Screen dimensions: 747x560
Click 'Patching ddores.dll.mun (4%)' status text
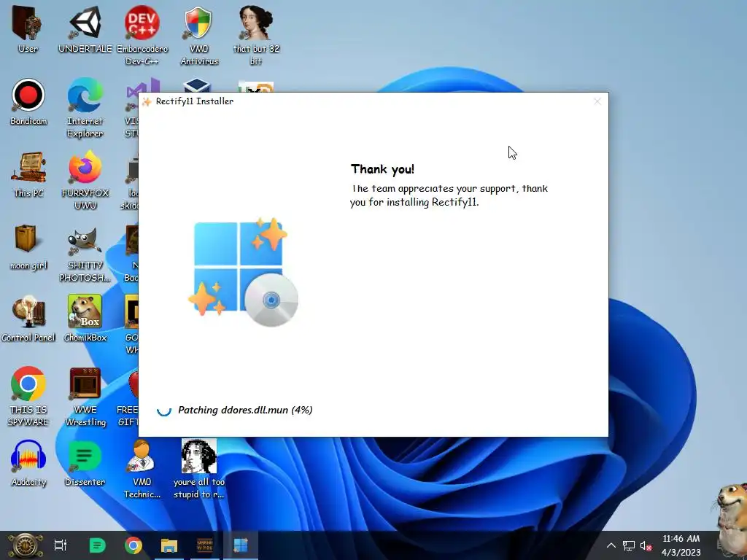[x=245, y=410]
